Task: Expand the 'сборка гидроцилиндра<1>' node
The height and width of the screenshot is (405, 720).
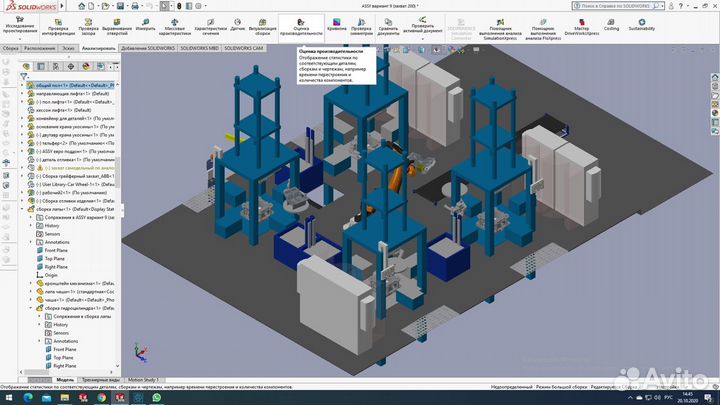Action: point(31,308)
